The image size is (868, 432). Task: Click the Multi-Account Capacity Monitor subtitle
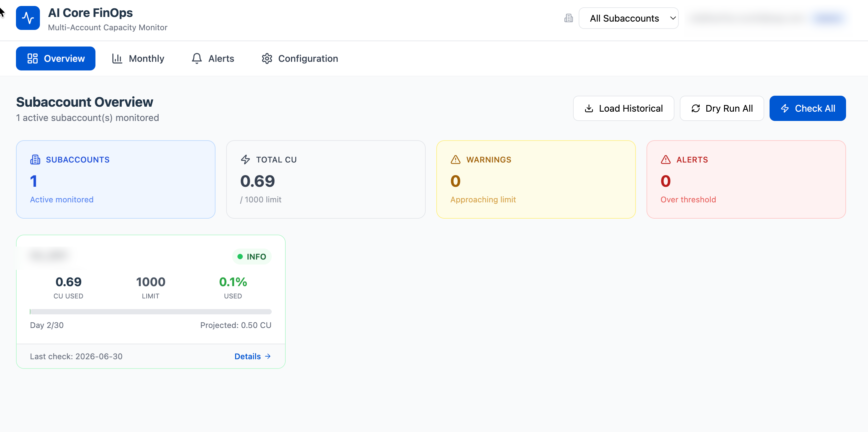(107, 28)
